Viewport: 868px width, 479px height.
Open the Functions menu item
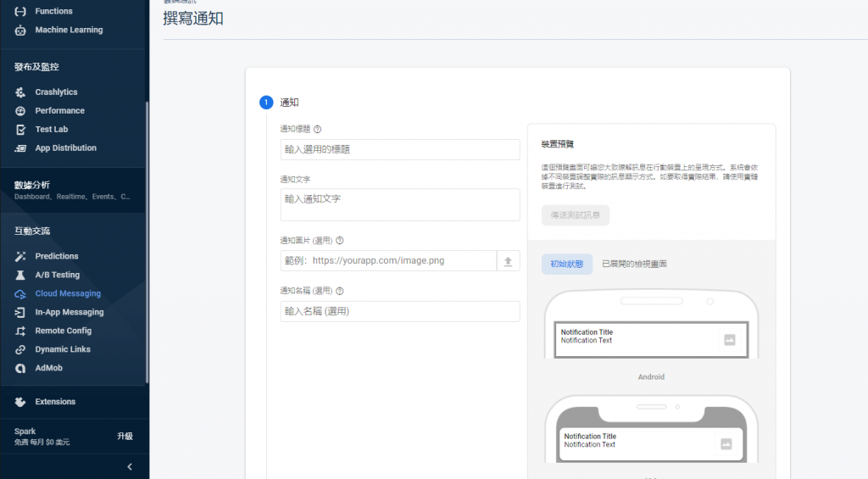(x=53, y=11)
